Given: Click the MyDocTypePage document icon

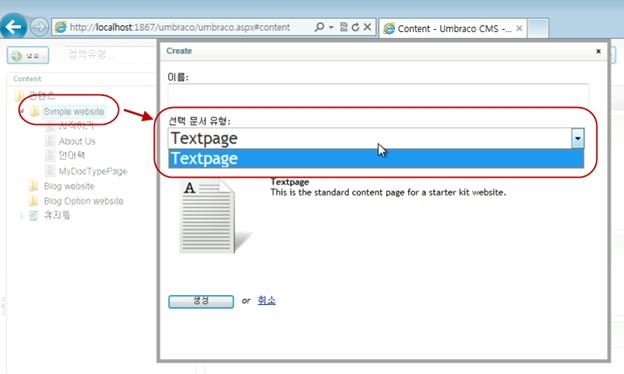Looking at the screenshot, I should tap(50, 171).
